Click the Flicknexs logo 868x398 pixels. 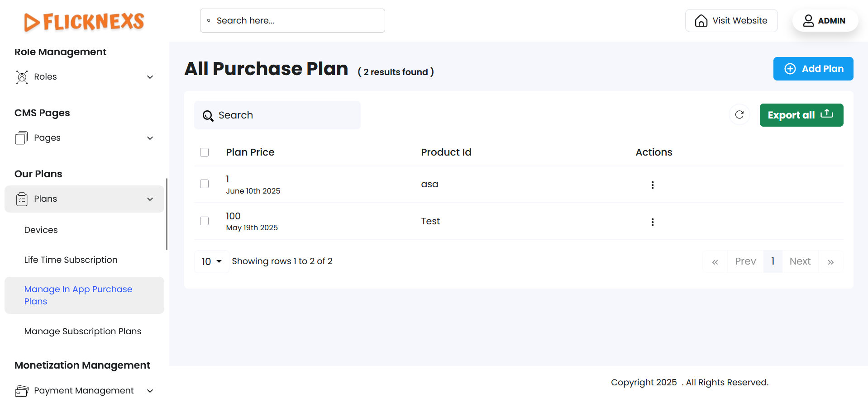84,22
